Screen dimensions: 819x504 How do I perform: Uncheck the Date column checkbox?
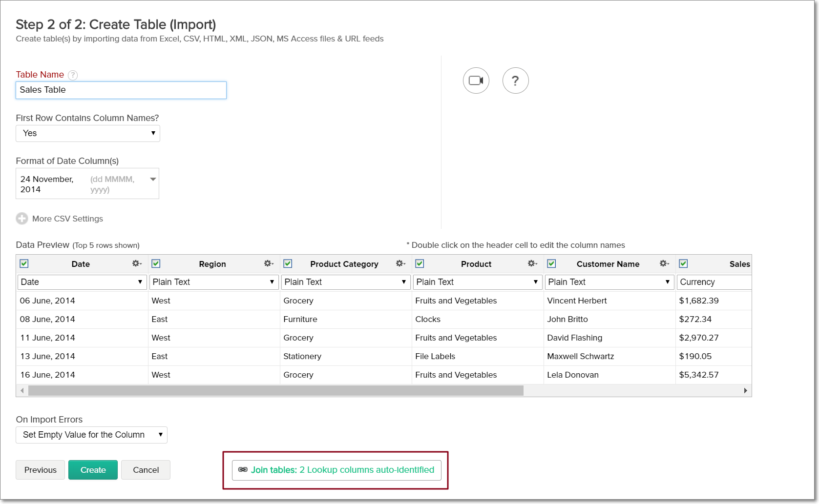tap(24, 263)
